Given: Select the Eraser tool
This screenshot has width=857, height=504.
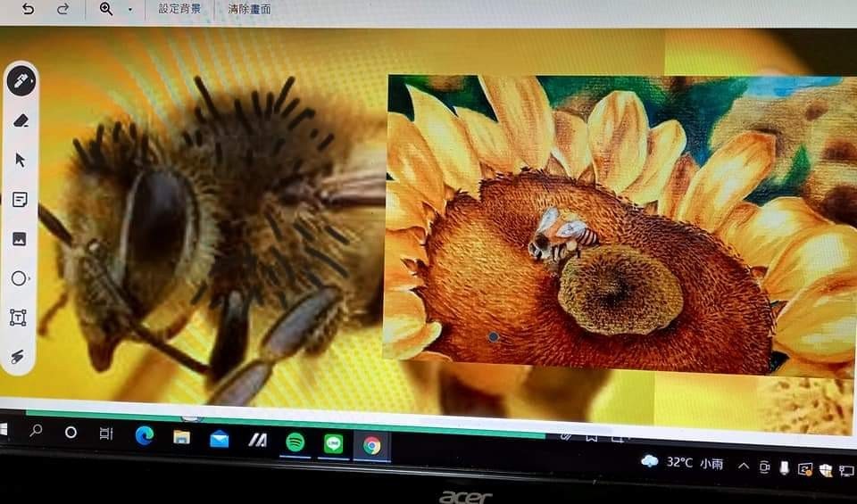Looking at the screenshot, I should (x=21, y=120).
